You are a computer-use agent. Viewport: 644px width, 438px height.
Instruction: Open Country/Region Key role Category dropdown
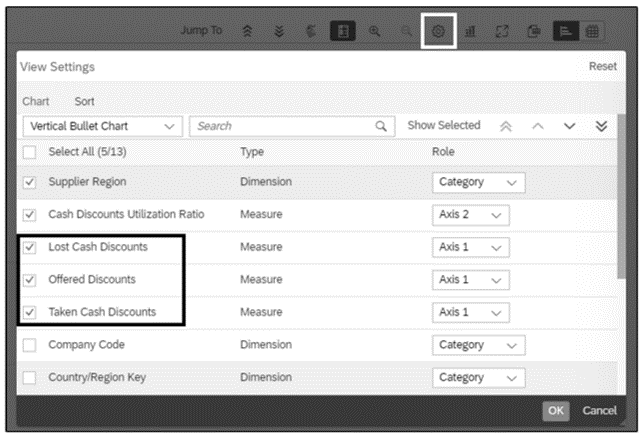pyautogui.click(x=478, y=378)
